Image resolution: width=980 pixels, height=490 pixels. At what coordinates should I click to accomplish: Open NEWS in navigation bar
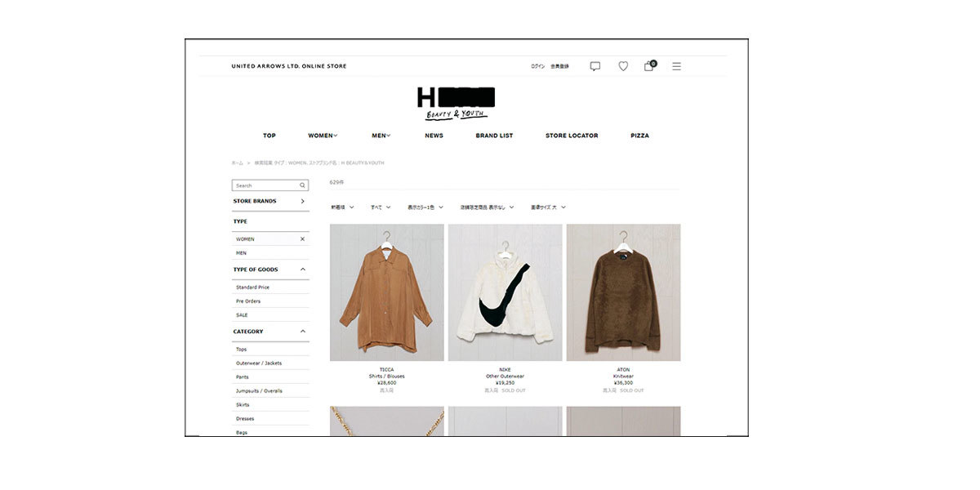(x=434, y=136)
